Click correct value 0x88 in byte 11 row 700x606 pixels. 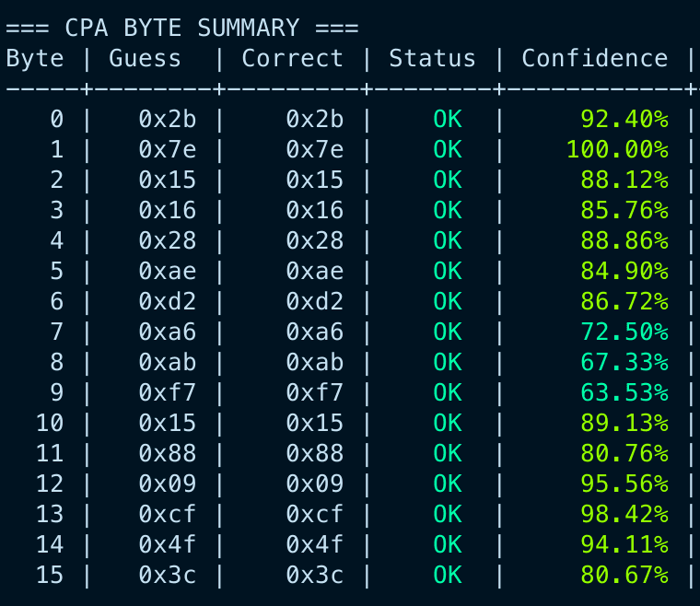pyautogui.click(x=315, y=453)
